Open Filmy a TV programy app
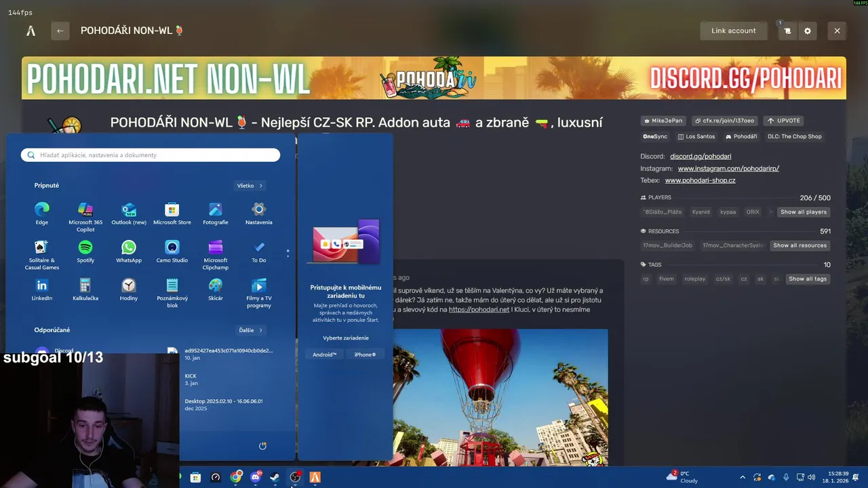Screen dimensions: 868x488 (x=259, y=293)
